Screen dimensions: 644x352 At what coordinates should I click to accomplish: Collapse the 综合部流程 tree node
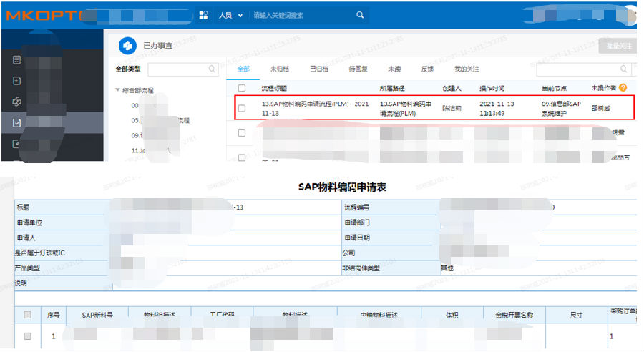click(118, 91)
